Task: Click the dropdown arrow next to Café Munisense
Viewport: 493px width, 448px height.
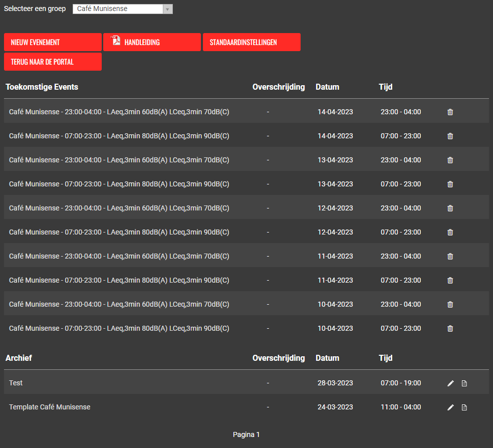Action: click(167, 9)
